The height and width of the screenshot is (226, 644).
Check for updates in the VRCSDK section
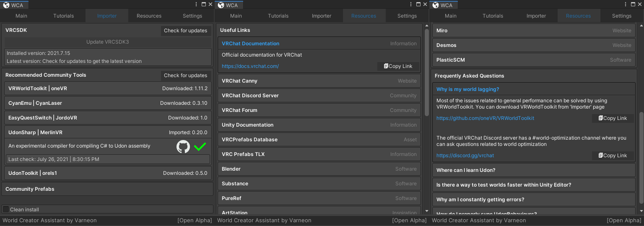(186, 31)
